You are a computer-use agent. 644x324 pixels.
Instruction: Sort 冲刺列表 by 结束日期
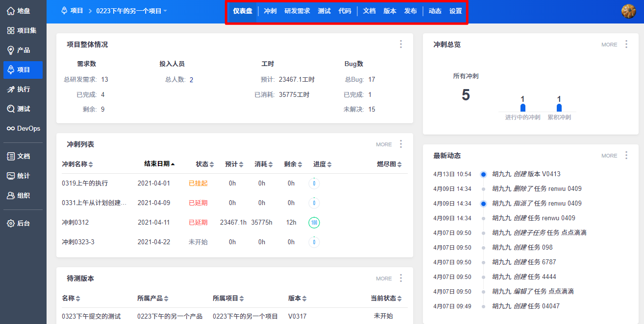[159, 164]
